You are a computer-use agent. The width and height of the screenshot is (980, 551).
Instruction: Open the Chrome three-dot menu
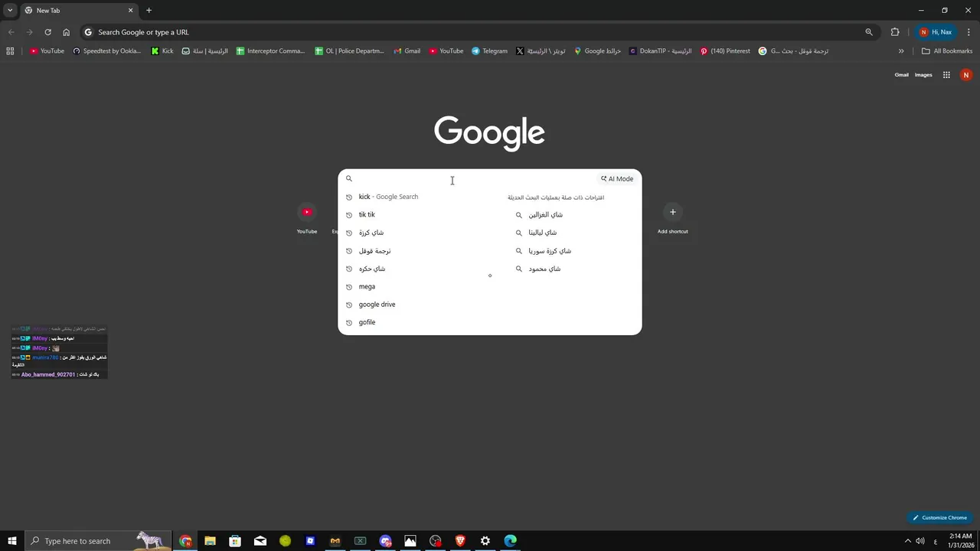pos(968,32)
